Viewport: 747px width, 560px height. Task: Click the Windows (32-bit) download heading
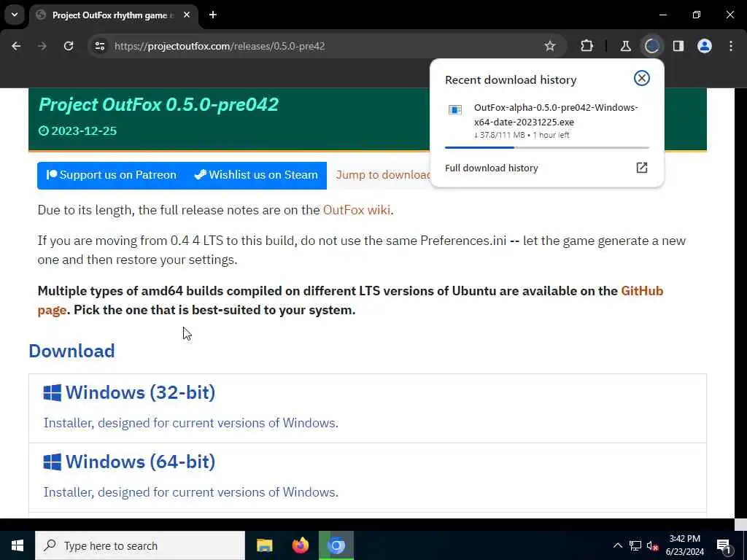coord(141,392)
